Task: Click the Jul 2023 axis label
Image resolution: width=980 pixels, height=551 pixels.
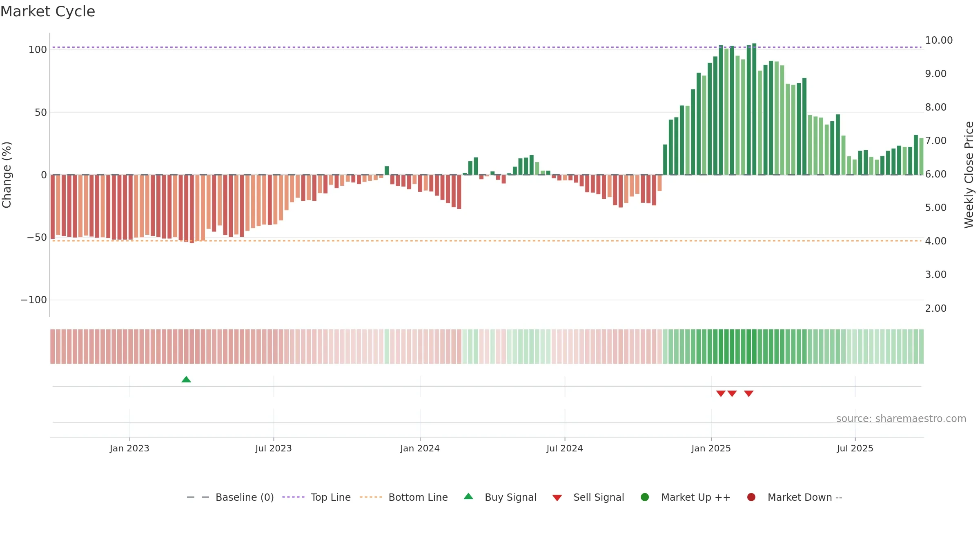Action: [274, 449]
